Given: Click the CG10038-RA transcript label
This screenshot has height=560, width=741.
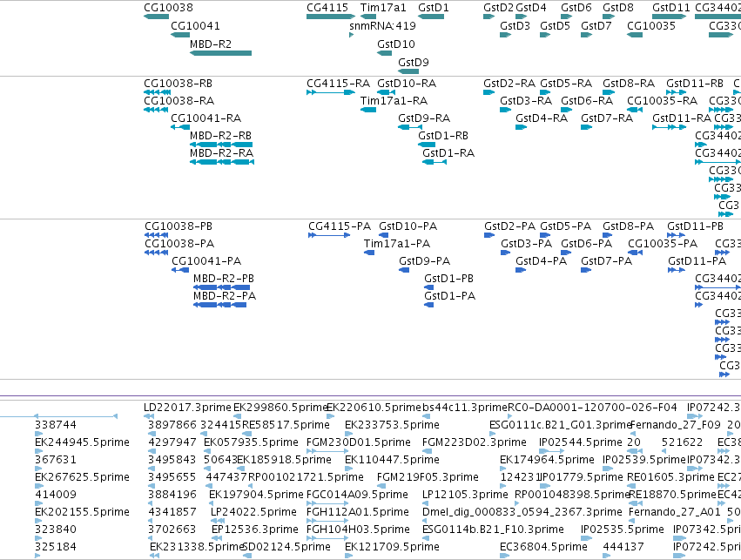Looking at the screenshot, I should click(x=179, y=101).
